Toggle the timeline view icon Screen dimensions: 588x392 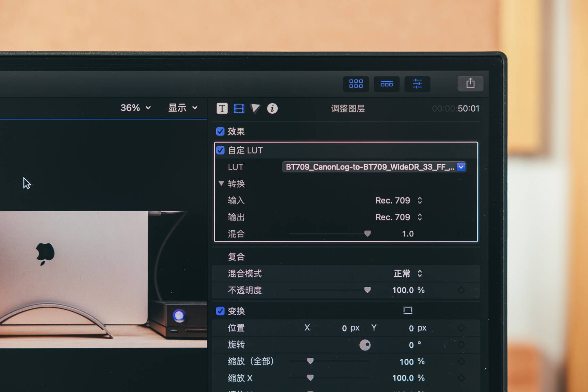coord(386,84)
